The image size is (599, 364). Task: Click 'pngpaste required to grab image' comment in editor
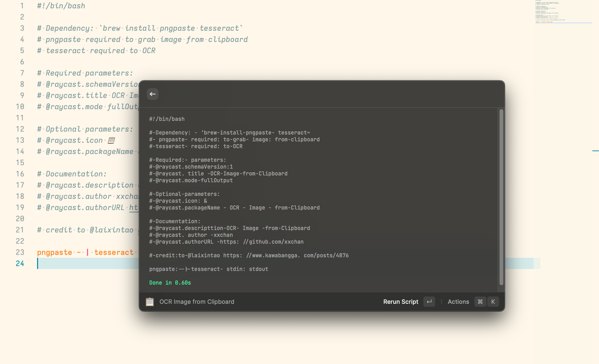click(x=142, y=39)
